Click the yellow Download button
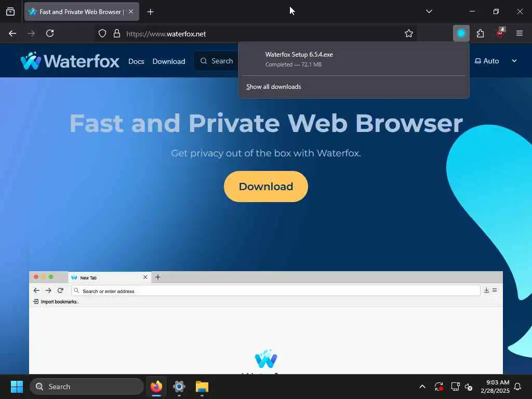This screenshot has height=399, width=532. pyautogui.click(x=265, y=187)
